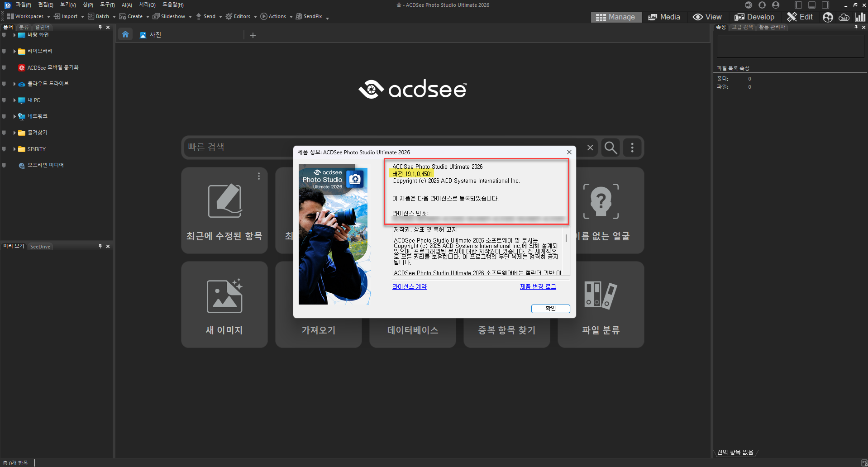Click the Photo Studio product image in dialog
The height and width of the screenshot is (467, 868).
click(335, 234)
